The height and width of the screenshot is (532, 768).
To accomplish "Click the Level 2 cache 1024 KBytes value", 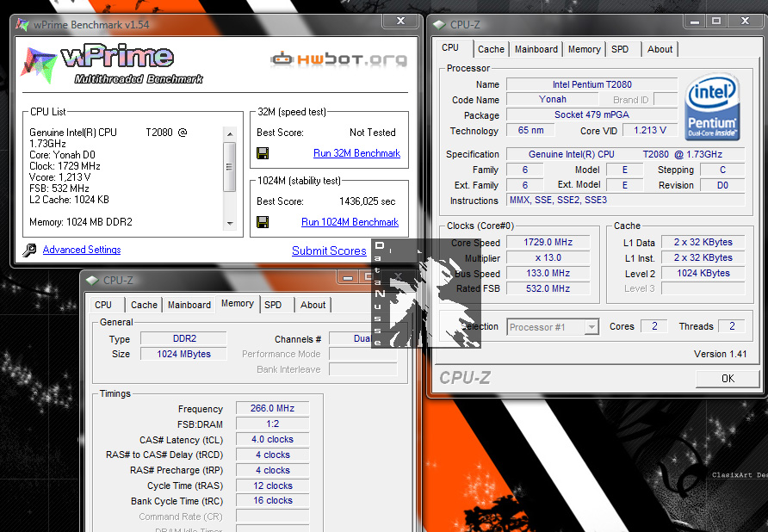I will tap(703, 274).
